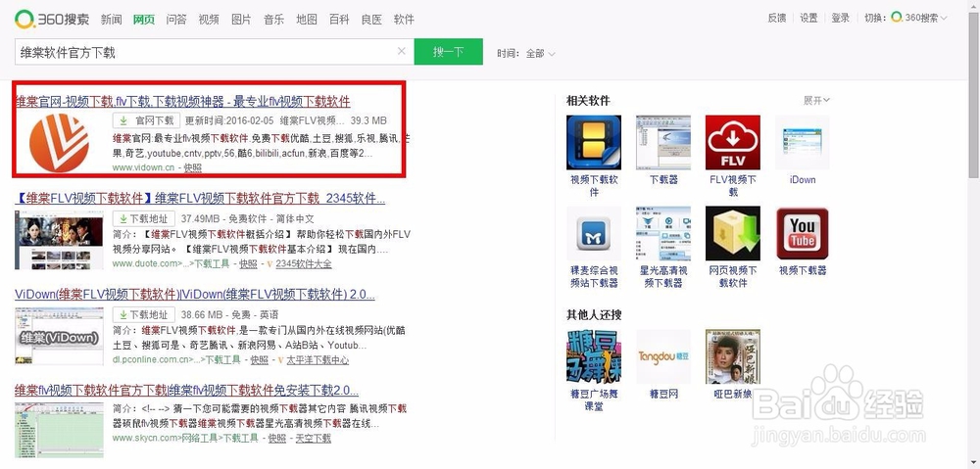The image size is (980, 469).
Task: Select the 网页 tab
Action: click(144, 20)
